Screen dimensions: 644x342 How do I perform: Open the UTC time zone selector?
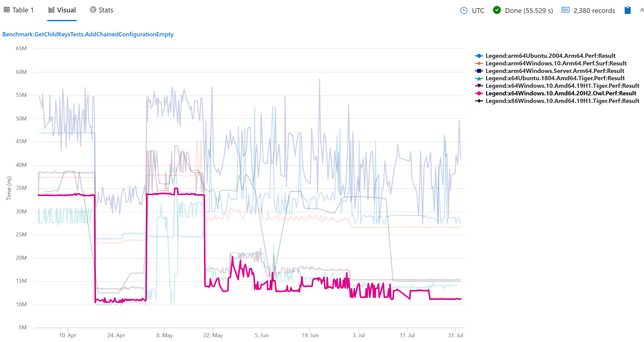coord(477,10)
